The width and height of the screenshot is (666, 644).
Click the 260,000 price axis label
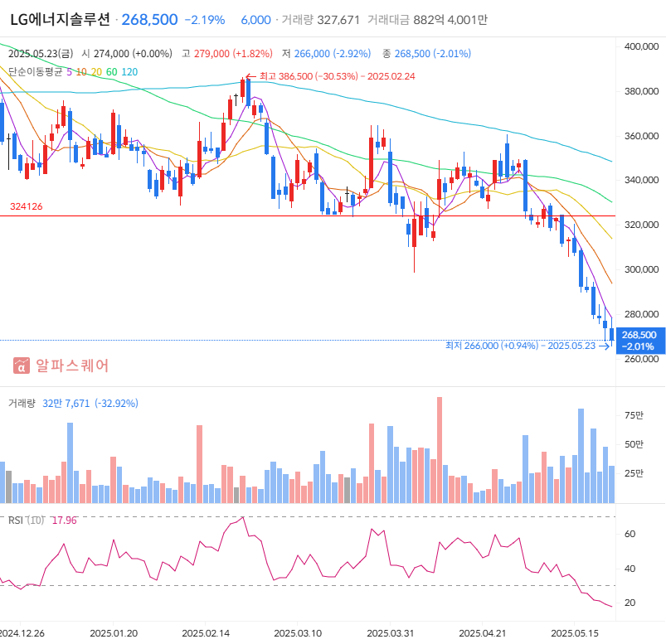point(641,359)
